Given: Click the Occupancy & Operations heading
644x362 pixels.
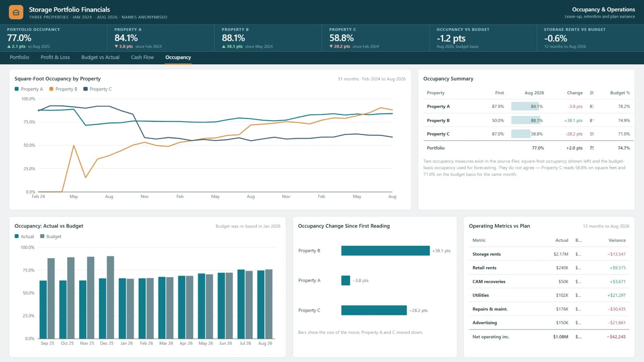Looking at the screenshot, I should click(x=603, y=9).
